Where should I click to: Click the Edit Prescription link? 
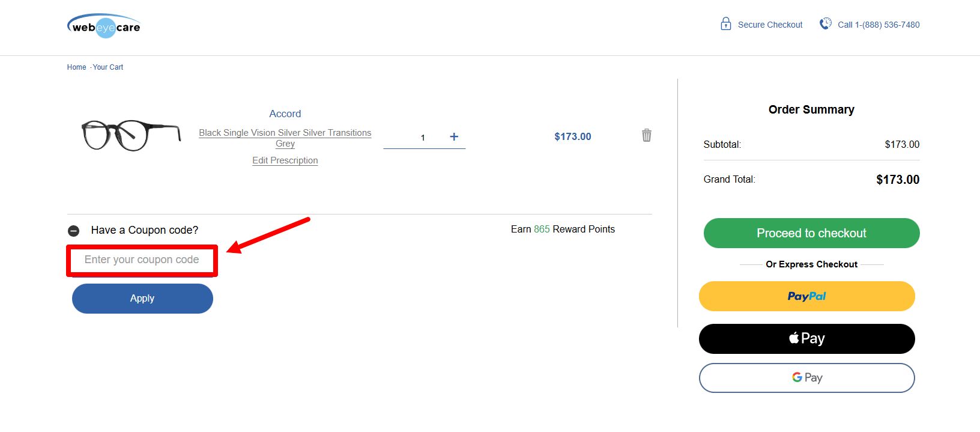tap(285, 160)
